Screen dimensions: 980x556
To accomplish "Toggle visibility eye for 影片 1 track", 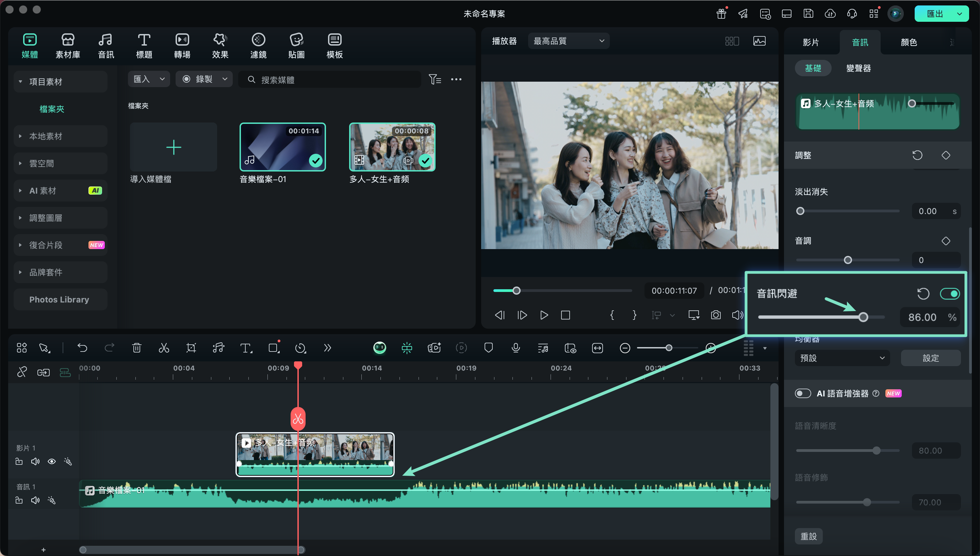I will [x=51, y=461].
